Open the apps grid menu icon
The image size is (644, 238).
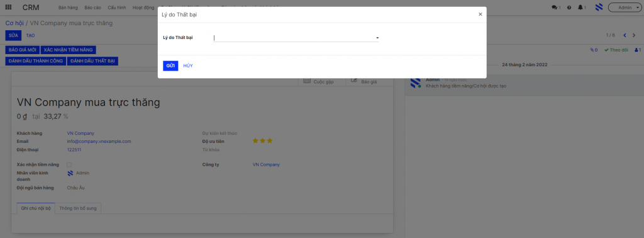point(8,8)
